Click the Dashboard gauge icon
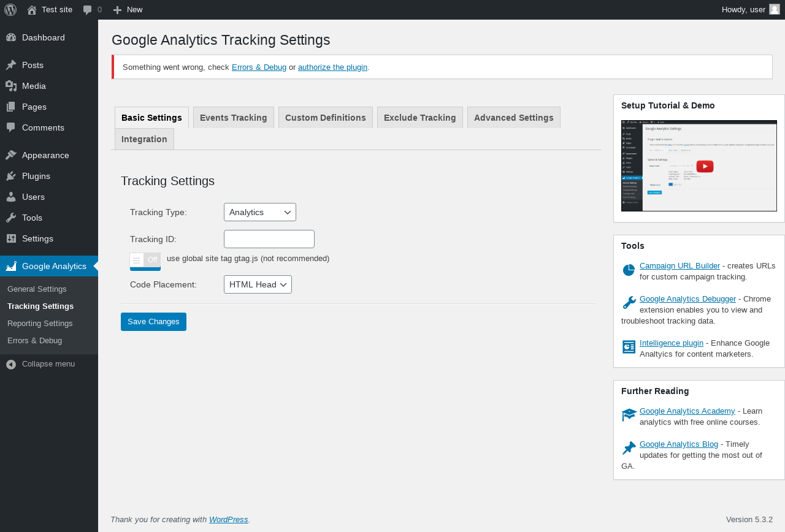The height and width of the screenshot is (532, 785). point(11,37)
